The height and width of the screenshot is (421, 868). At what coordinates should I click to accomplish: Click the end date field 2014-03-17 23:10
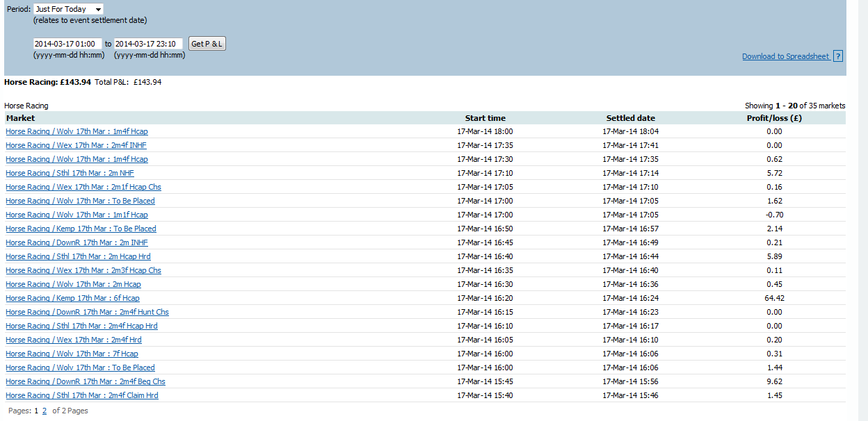[149, 44]
